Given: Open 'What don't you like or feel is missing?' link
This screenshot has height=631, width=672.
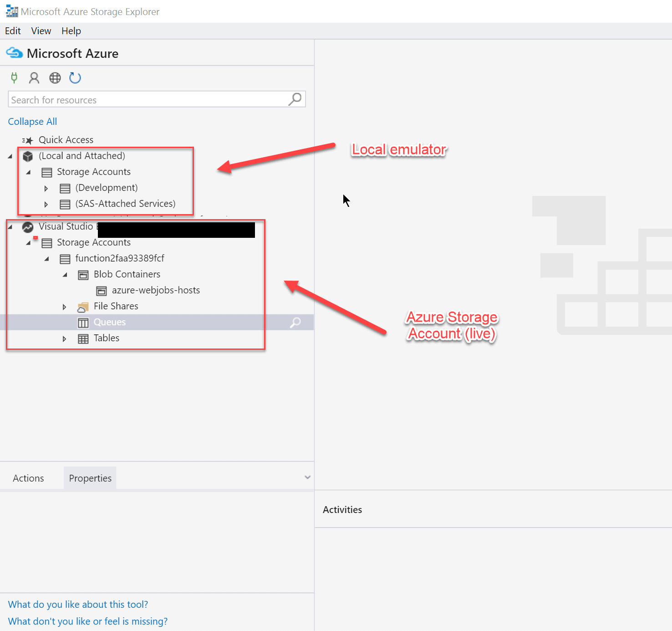Looking at the screenshot, I should tap(88, 621).
